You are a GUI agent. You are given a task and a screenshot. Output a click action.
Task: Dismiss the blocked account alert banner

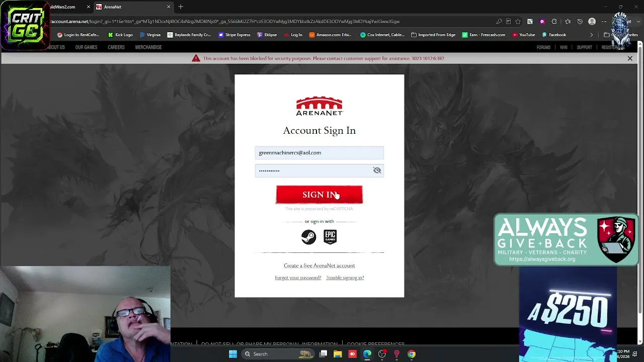point(630,58)
